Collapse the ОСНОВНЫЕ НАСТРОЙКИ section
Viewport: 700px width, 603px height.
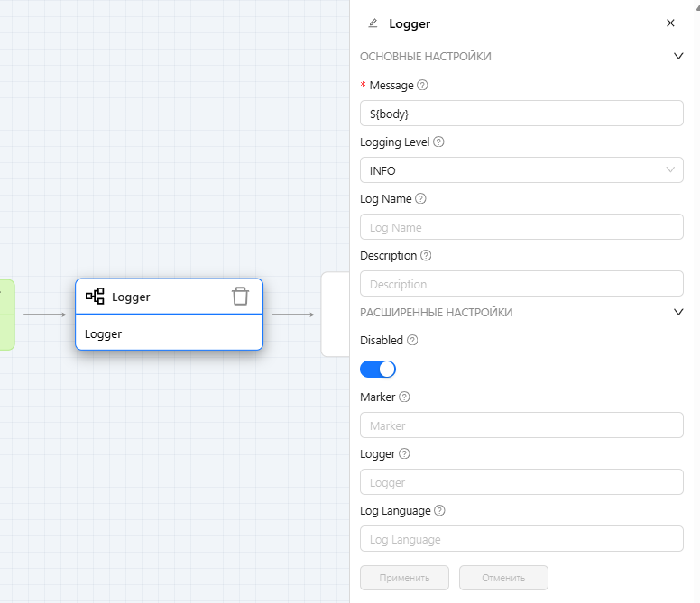tap(678, 56)
